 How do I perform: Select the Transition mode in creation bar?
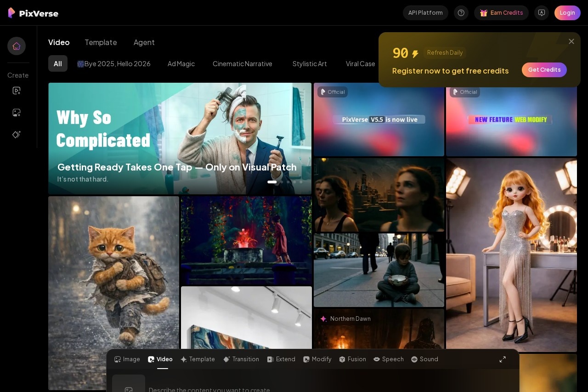(x=241, y=359)
